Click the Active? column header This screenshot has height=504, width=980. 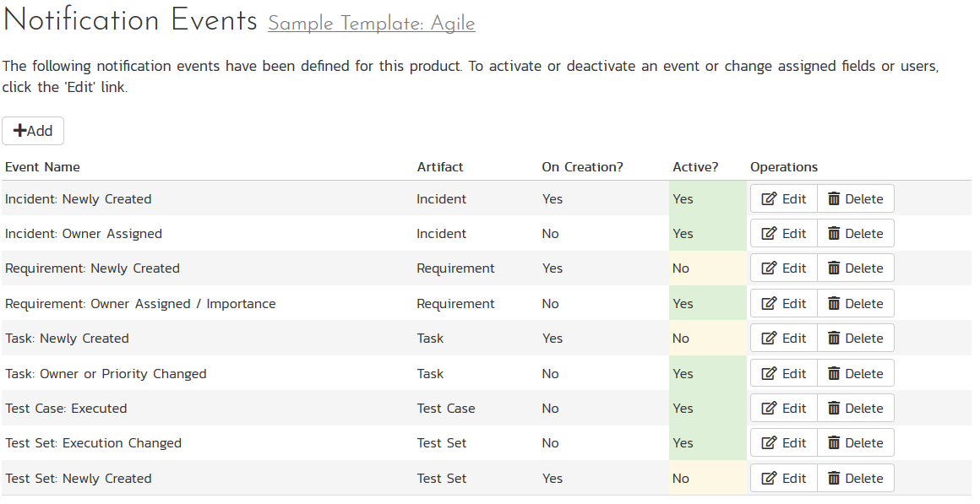tap(695, 167)
